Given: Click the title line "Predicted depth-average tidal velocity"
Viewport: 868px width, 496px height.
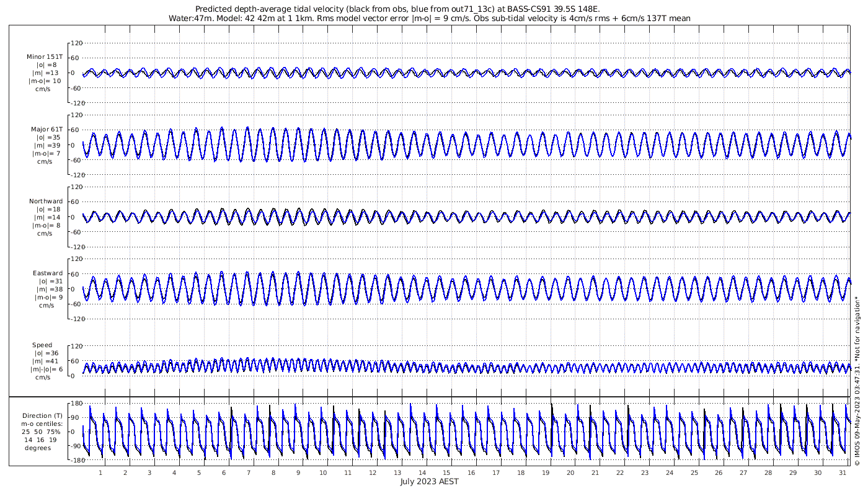Looking at the screenshot, I should 397,9.
